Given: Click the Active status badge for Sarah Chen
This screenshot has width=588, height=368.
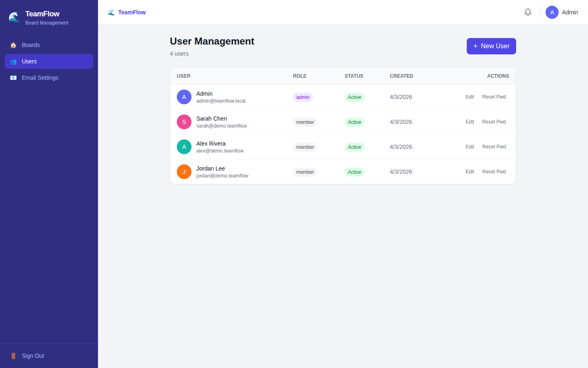Looking at the screenshot, I should [x=354, y=122].
